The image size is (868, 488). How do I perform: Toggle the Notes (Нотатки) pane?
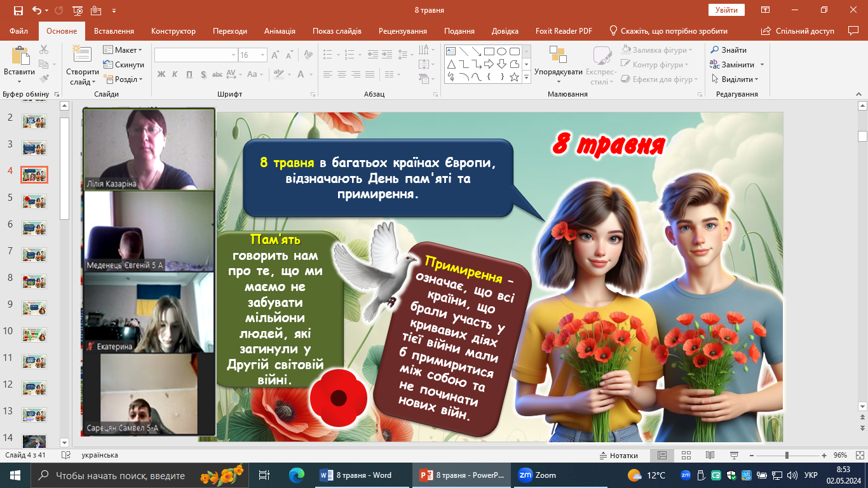[x=618, y=456]
